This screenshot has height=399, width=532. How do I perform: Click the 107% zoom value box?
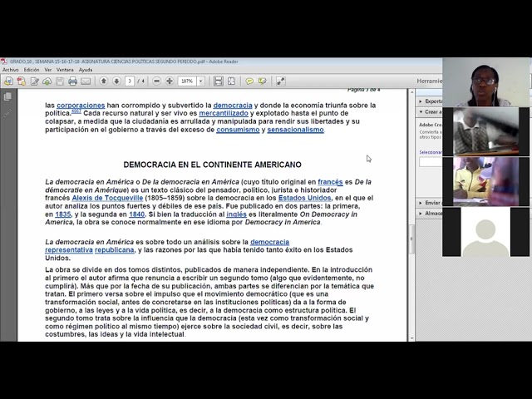click(187, 81)
